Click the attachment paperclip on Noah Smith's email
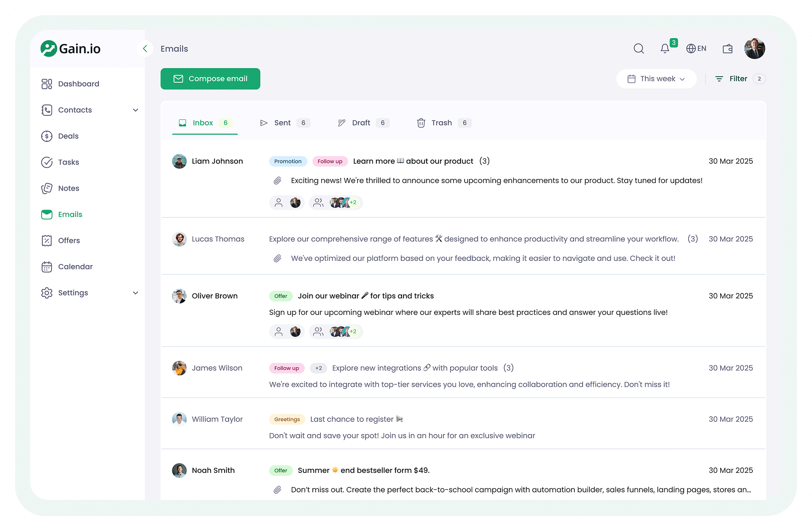The image size is (812, 531). point(277,490)
